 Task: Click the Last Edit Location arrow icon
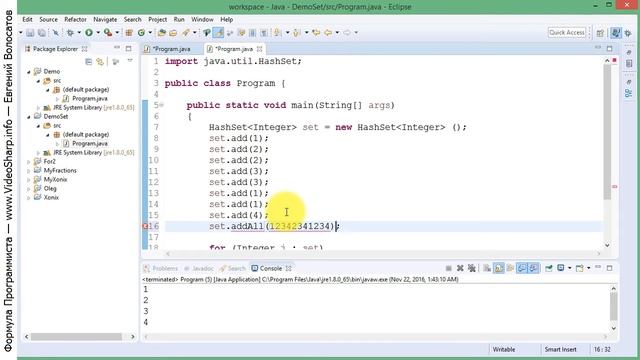tap(315, 33)
